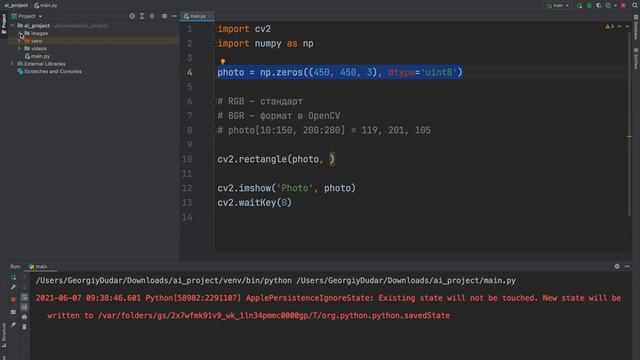Expand External Libraries node

pyautogui.click(x=12, y=64)
